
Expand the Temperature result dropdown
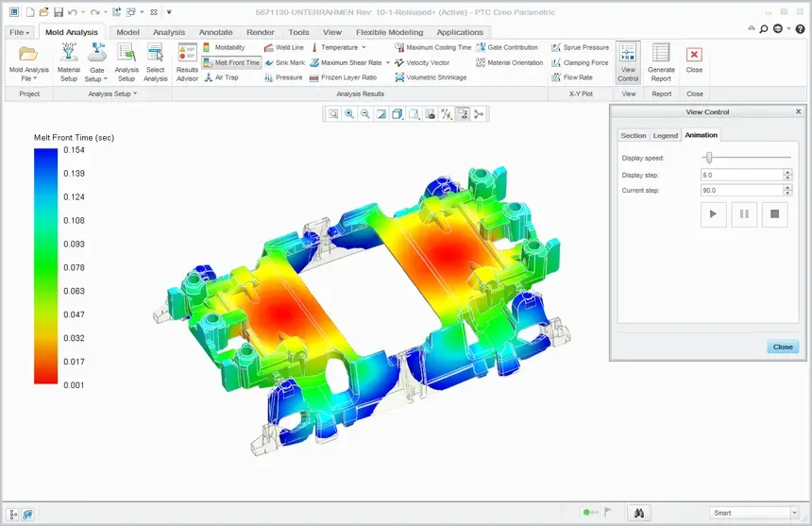click(x=364, y=47)
